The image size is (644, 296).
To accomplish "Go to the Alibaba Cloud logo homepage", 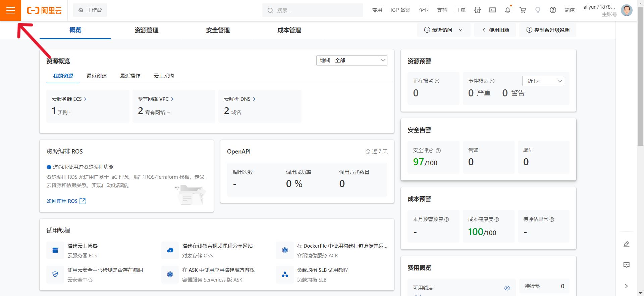I will point(44,10).
